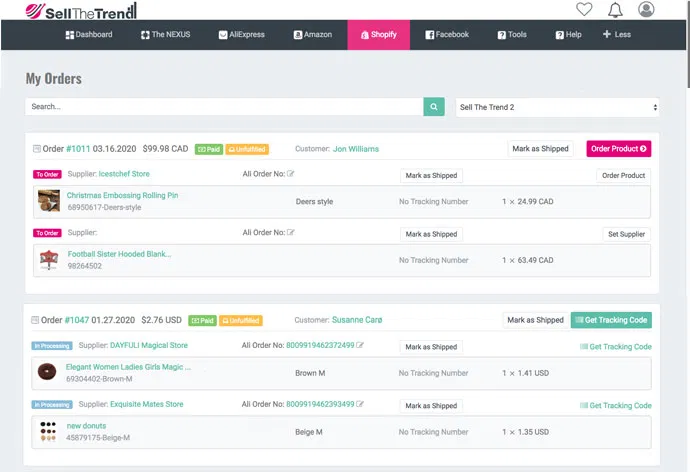Click pink Order Product for #1011

pyautogui.click(x=619, y=149)
